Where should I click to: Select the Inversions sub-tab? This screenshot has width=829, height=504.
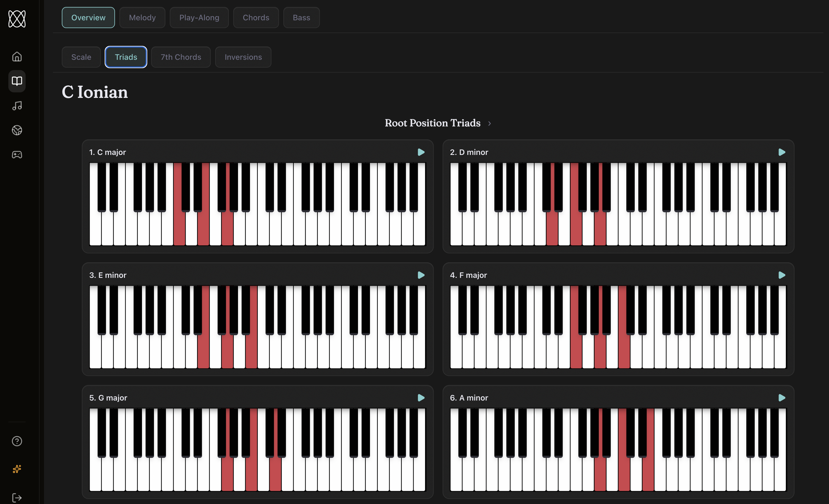pos(243,57)
